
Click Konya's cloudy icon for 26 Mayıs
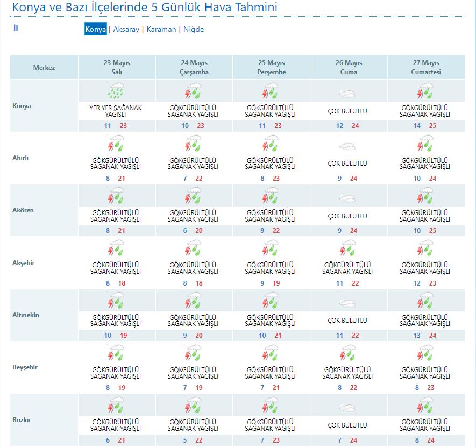[x=349, y=94]
